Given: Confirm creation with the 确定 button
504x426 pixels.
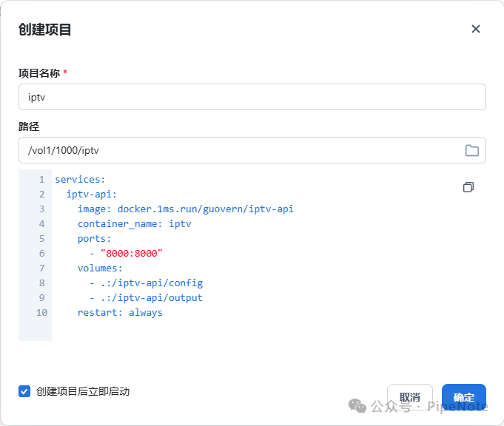Looking at the screenshot, I should point(463,397).
